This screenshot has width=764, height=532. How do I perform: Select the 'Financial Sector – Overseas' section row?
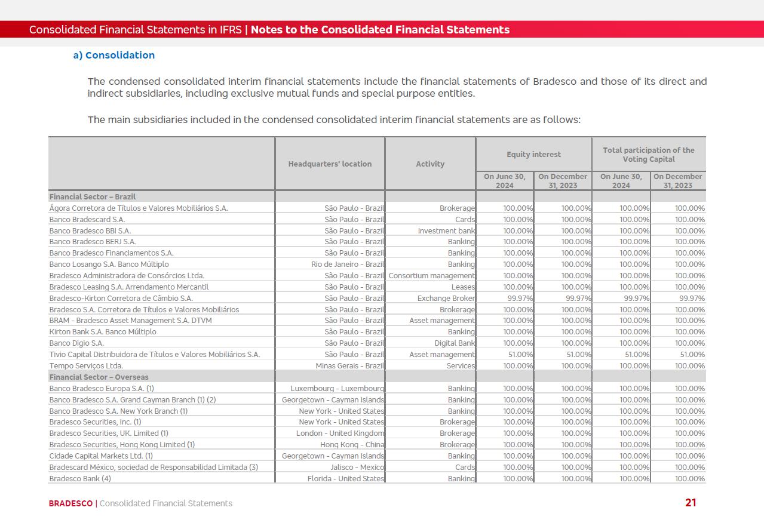point(99,377)
